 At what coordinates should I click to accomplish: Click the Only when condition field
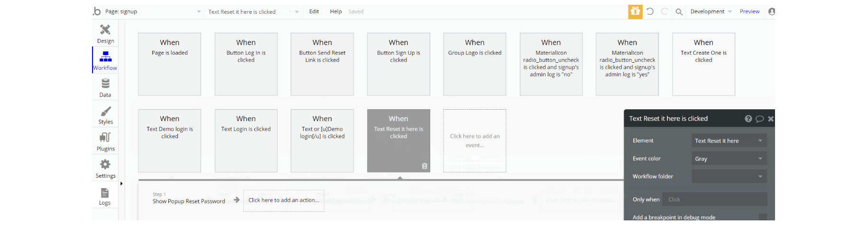(x=714, y=199)
